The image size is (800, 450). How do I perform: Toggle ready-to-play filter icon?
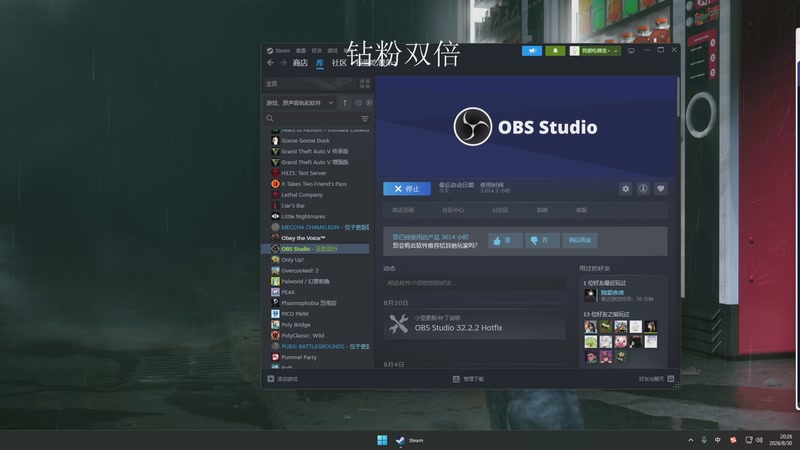(x=369, y=103)
